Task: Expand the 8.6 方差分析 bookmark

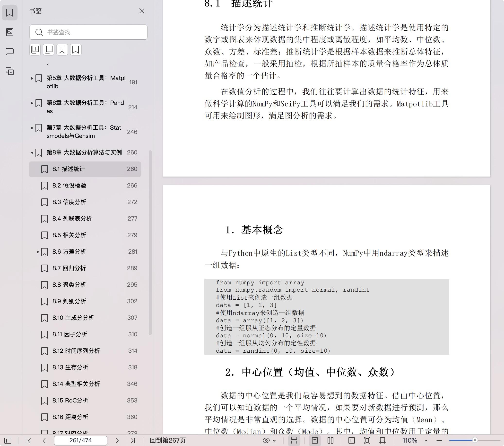Action: (38, 252)
